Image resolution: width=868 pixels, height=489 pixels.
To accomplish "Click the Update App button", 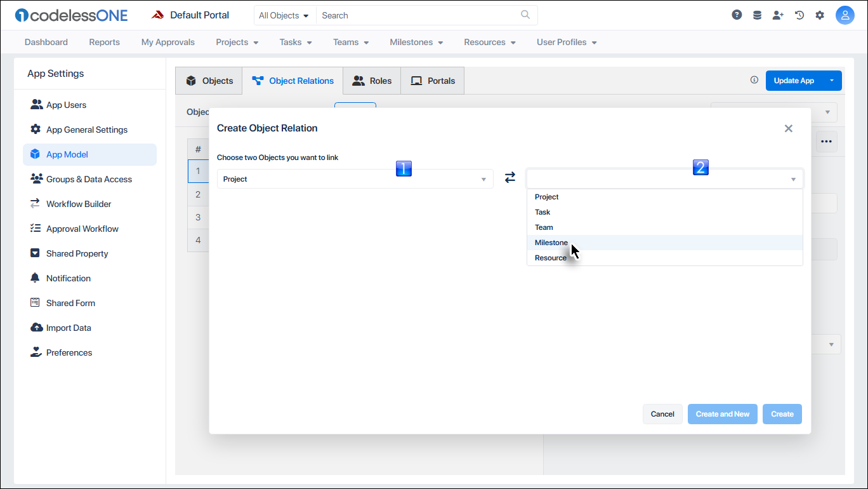I will [x=794, y=81].
